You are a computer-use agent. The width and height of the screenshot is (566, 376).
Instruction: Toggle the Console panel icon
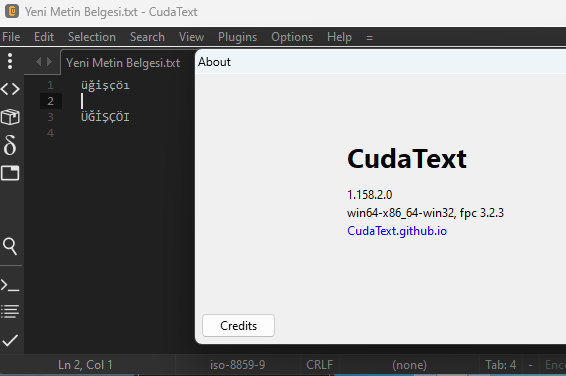(10, 285)
